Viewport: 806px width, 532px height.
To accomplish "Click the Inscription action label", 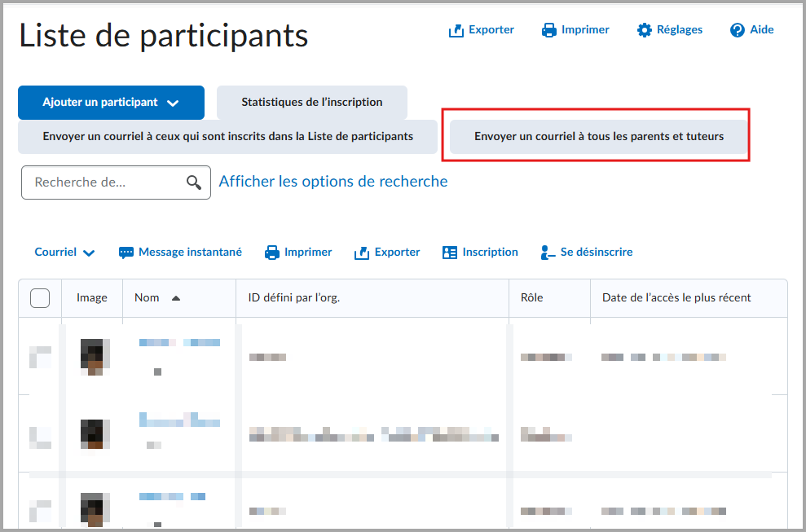I will click(x=491, y=252).
